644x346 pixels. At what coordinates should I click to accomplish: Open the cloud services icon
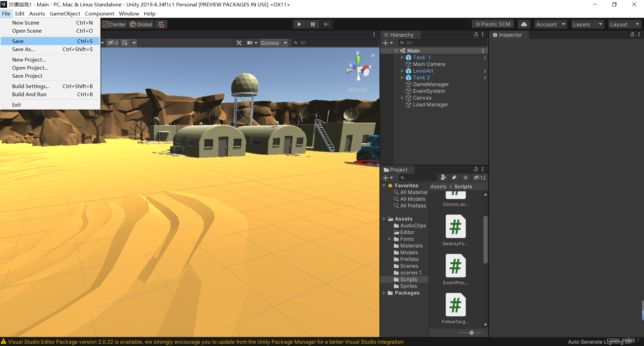524,24
